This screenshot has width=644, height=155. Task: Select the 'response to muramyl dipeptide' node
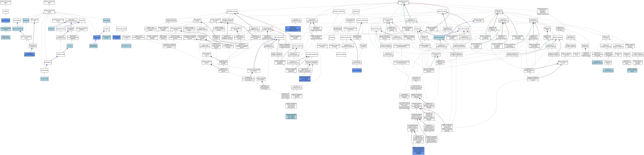coord(608,71)
